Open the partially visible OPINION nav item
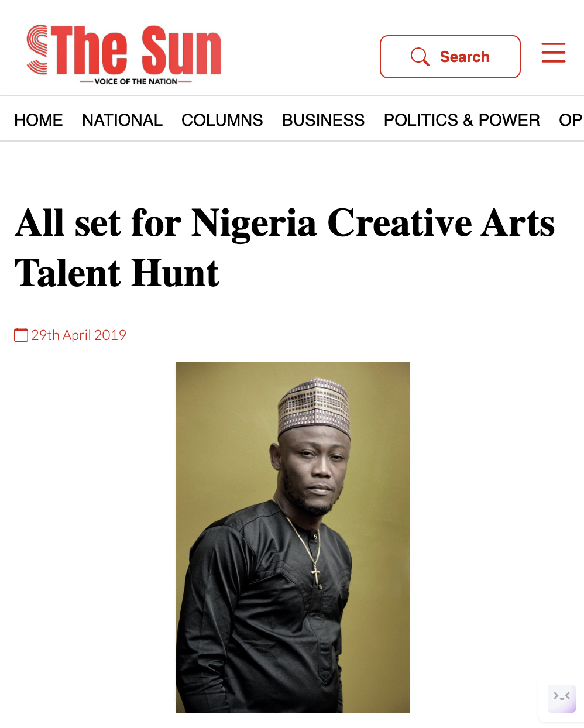The height and width of the screenshot is (728, 584). point(571,120)
